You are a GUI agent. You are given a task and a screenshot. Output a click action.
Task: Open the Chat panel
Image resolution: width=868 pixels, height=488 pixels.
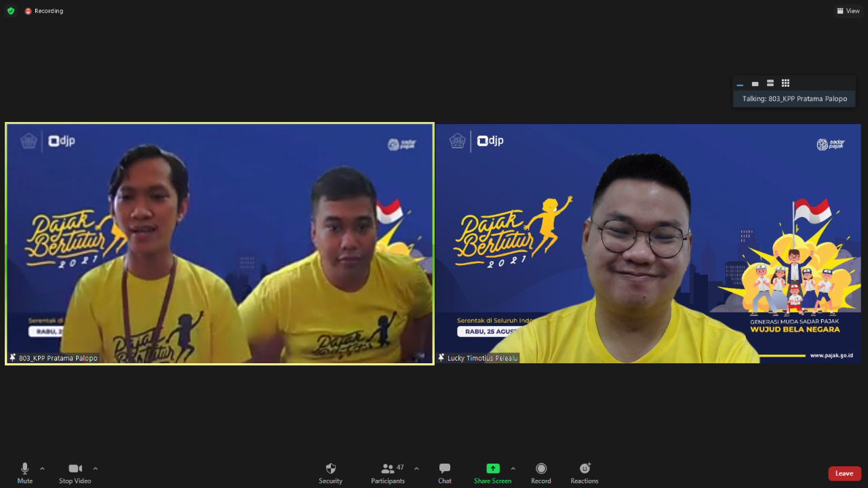(x=444, y=472)
